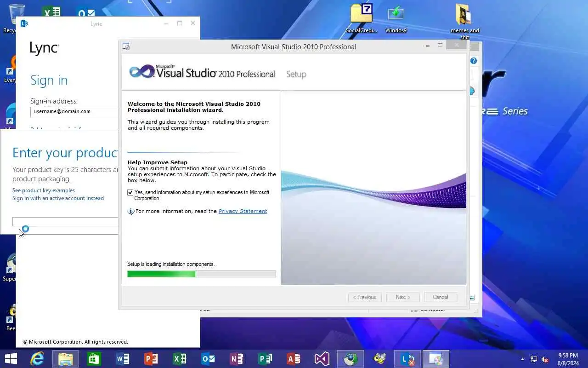Open Excel from the taskbar
The image size is (588, 368).
coord(180,359)
